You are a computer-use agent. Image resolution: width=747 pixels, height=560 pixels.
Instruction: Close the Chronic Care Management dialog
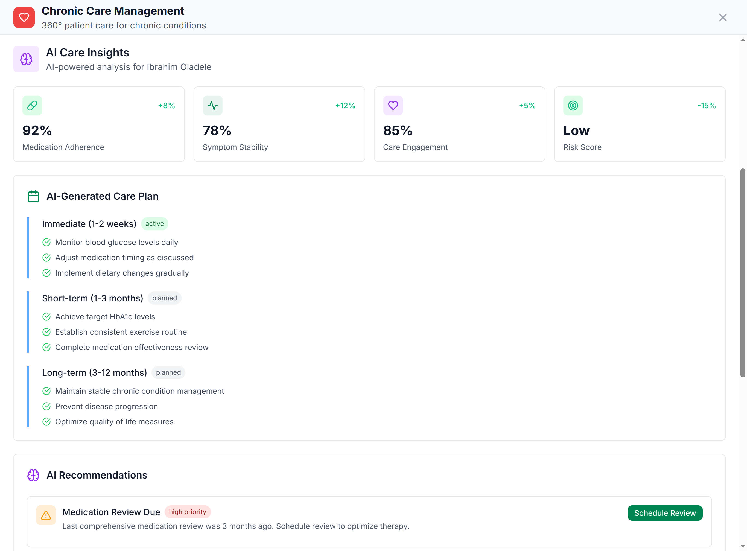click(x=723, y=17)
